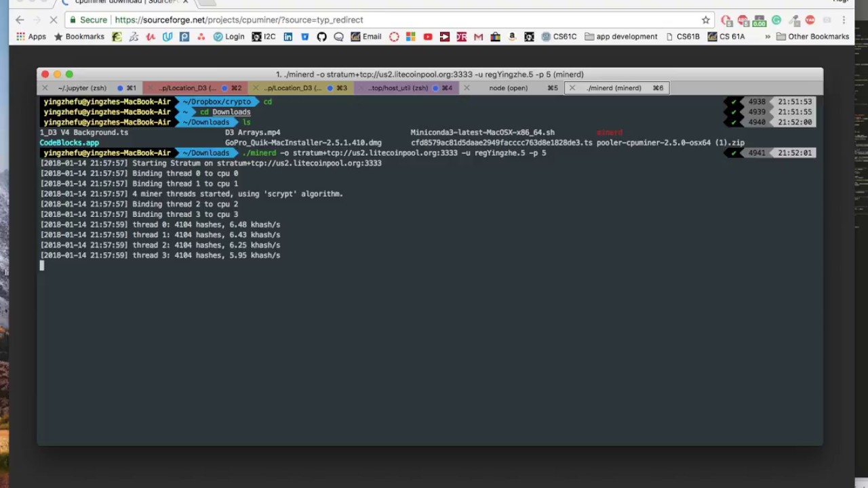The image size is (868, 488).
Task: Close the cpuminer download browser tab
Action: (185, 2)
